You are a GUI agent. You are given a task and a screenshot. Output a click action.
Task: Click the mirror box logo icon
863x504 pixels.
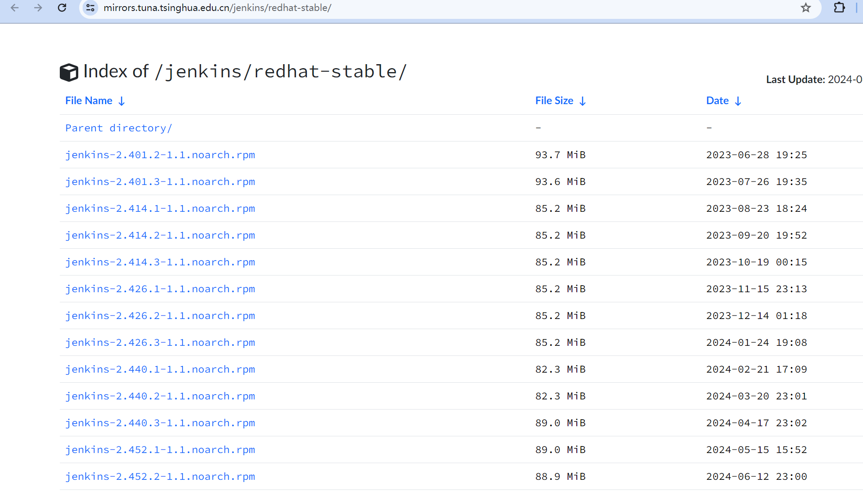pos(69,72)
